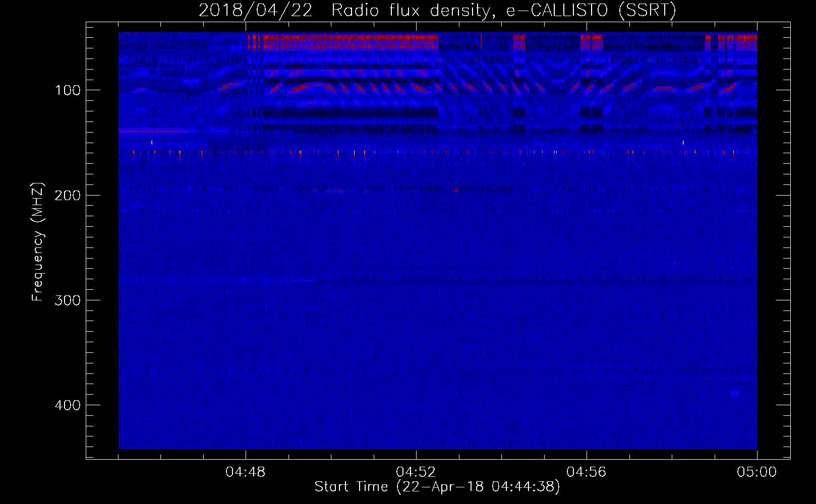Click the "05:00" time tick label
The width and height of the screenshot is (816, 504).
coord(757,472)
